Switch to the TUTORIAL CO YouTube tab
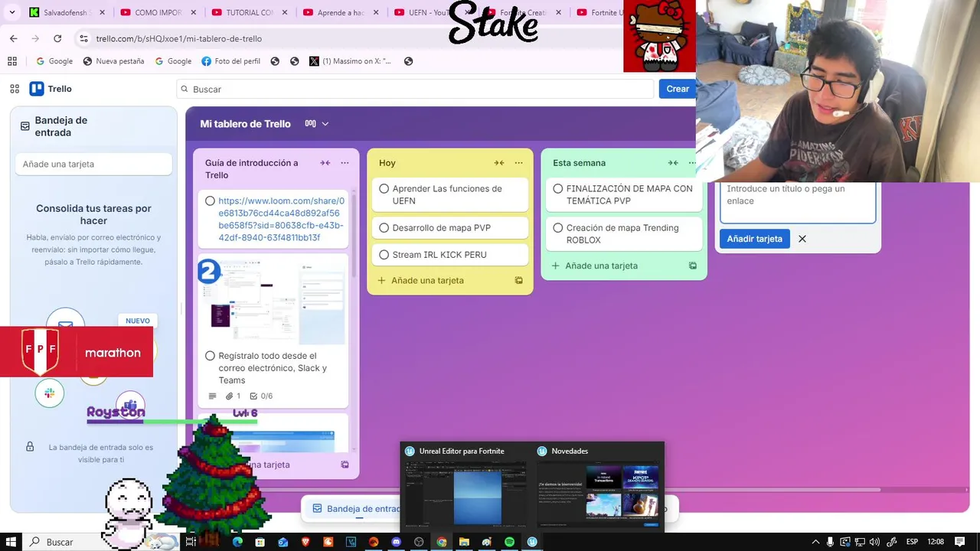 click(250, 12)
